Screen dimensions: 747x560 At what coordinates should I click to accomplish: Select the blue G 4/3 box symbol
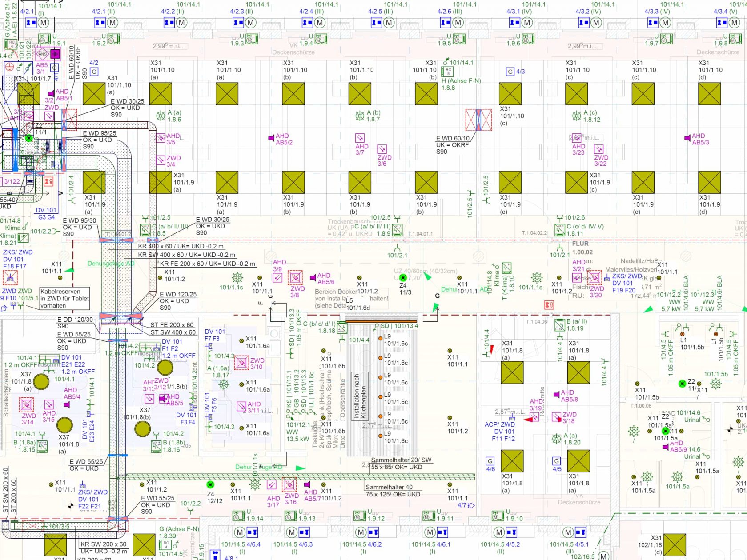(x=510, y=72)
